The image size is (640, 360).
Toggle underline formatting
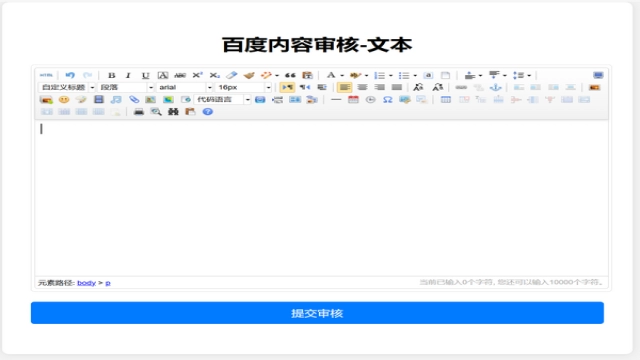click(145, 75)
